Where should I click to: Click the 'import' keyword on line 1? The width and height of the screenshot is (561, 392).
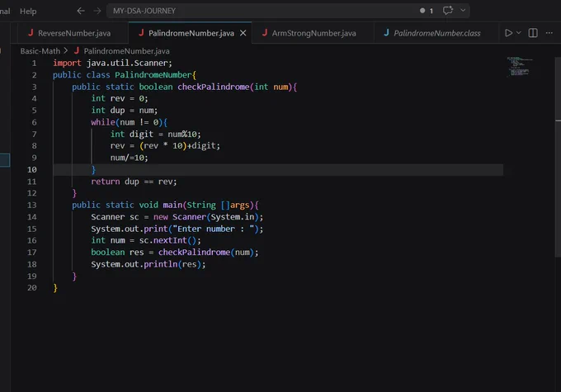coord(68,63)
